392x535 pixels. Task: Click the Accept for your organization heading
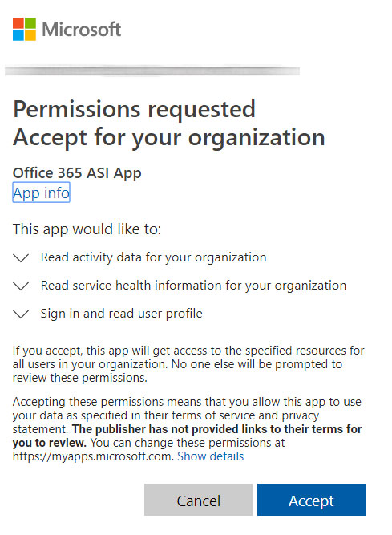[x=168, y=137]
